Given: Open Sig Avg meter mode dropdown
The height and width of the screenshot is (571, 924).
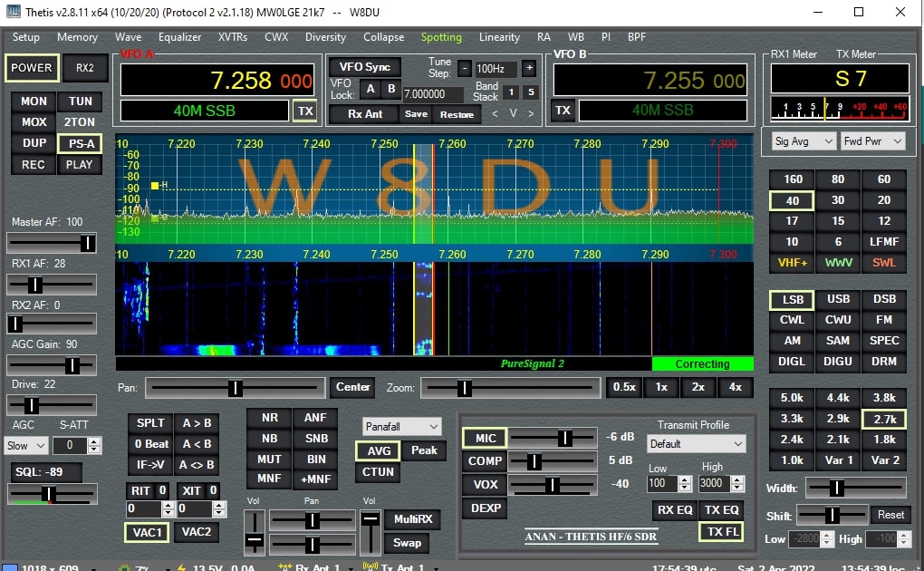Looking at the screenshot, I should tap(804, 141).
